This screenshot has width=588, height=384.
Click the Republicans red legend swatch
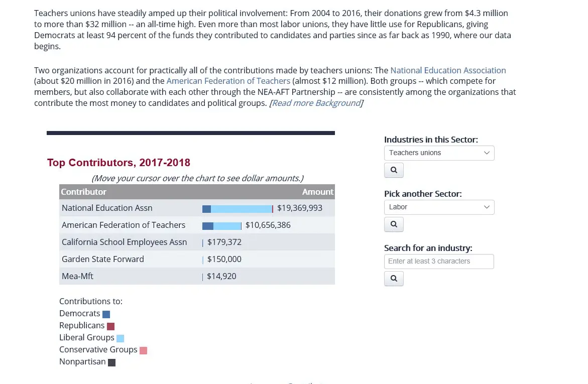pyautogui.click(x=110, y=326)
